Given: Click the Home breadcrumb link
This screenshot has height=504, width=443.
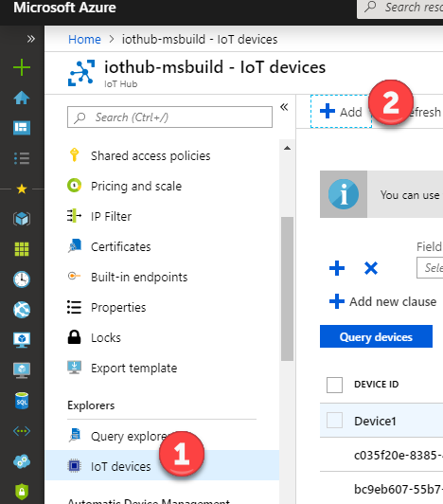Looking at the screenshot, I should point(84,39).
